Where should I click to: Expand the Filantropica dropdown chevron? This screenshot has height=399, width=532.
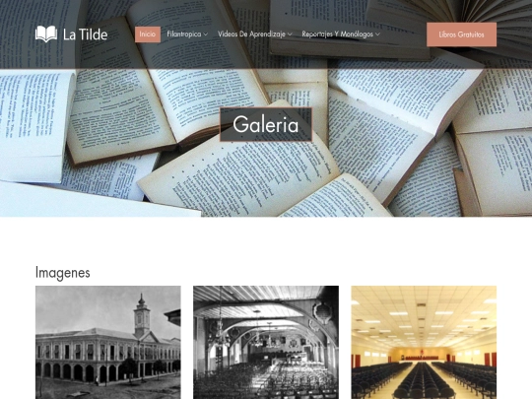[x=206, y=34]
